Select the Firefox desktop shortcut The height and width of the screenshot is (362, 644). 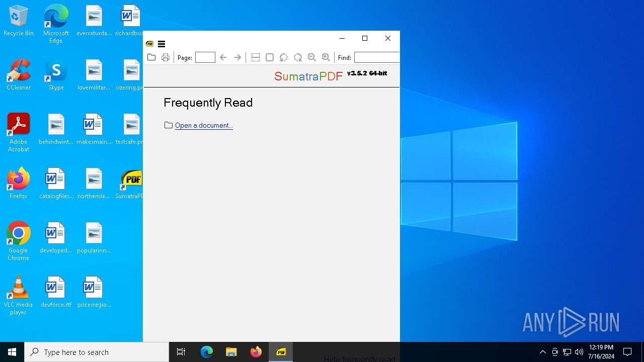(19, 184)
